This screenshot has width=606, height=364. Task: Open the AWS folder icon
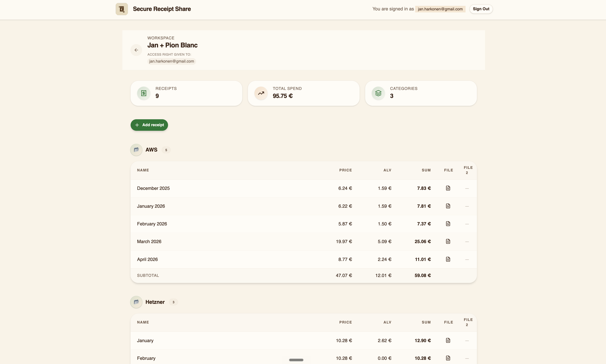click(x=136, y=150)
